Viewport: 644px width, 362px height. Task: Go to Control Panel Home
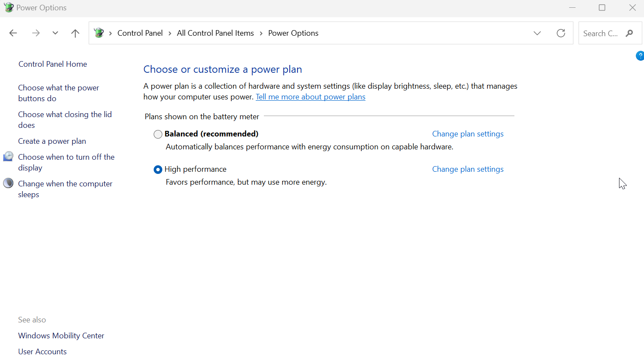pyautogui.click(x=53, y=64)
